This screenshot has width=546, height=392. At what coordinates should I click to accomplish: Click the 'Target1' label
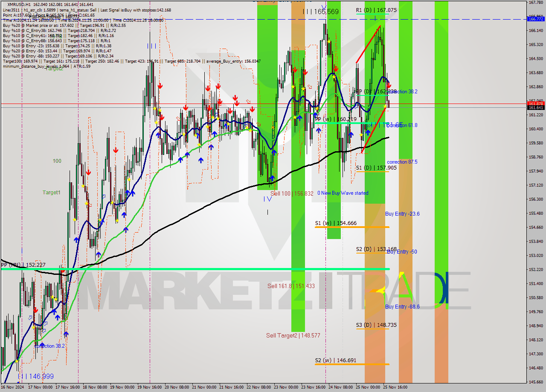pyautogui.click(x=51, y=193)
